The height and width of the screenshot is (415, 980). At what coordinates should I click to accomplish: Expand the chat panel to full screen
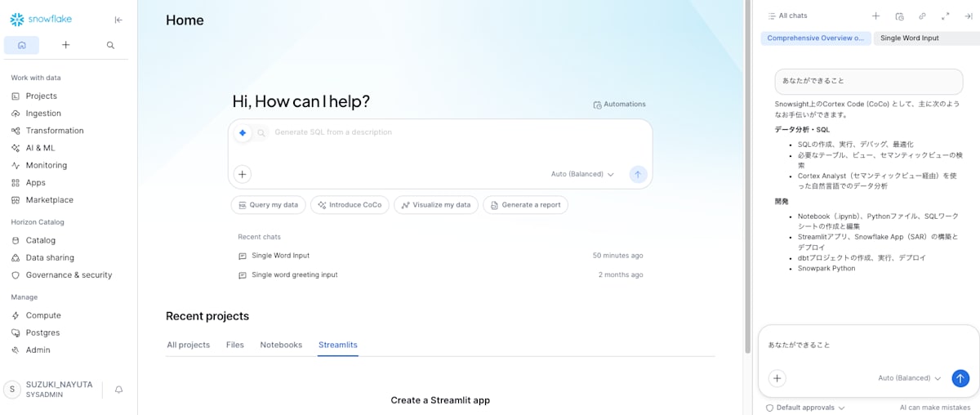pyautogui.click(x=945, y=16)
